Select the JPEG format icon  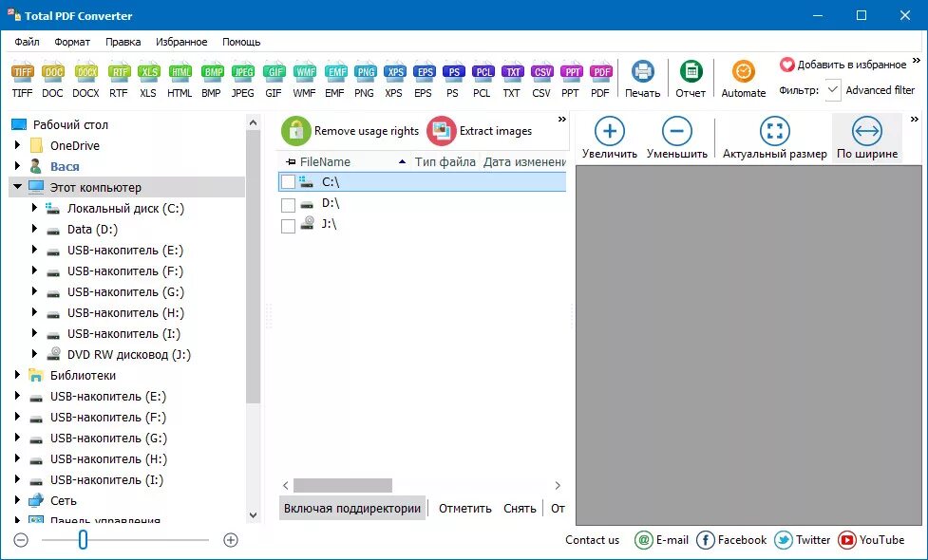point(242,72)
